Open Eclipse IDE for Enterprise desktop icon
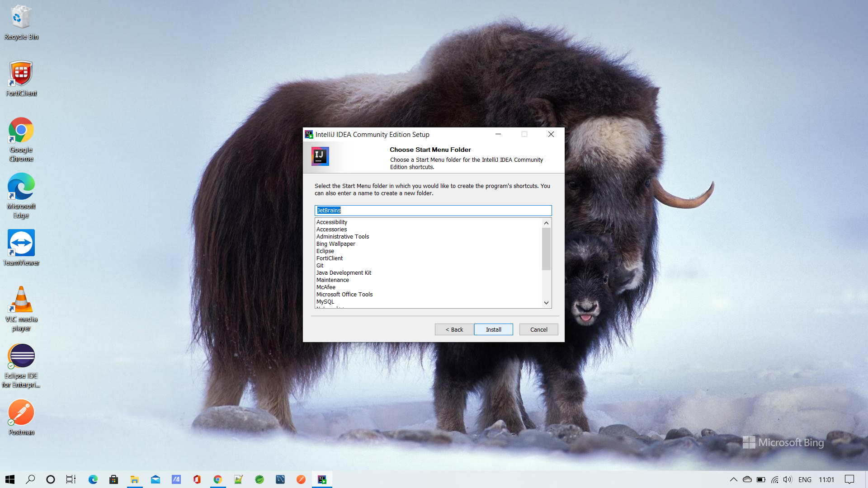 tap(21, 356)
